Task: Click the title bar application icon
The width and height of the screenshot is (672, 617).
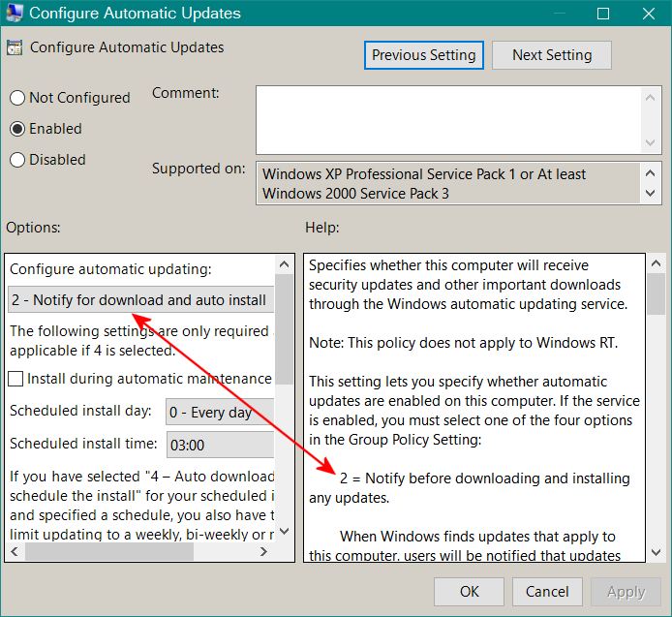Action: coord(15,13)
